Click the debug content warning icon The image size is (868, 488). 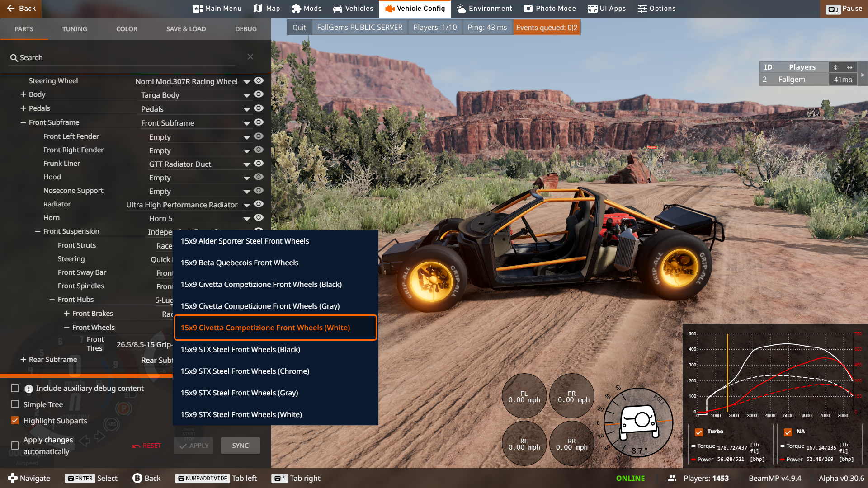click(x=29, y=389)
